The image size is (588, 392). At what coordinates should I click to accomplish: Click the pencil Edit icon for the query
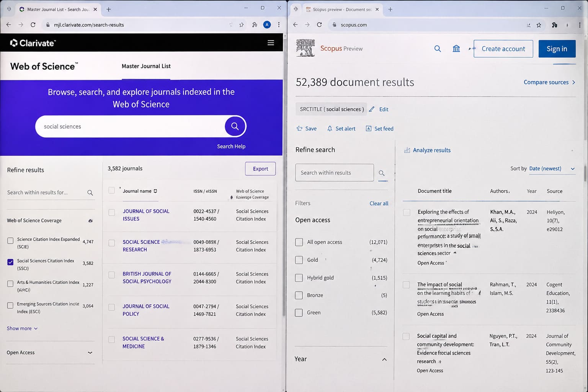(x=372, y=109)
